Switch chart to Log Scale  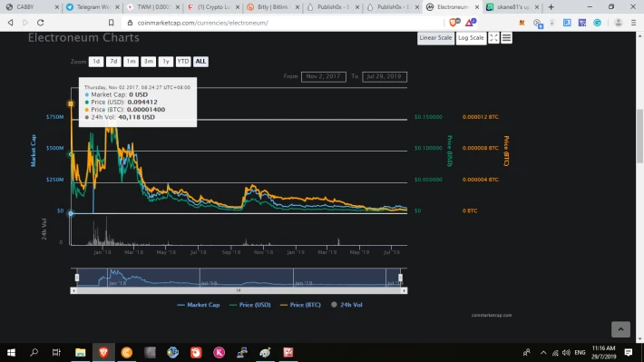point(471,38)
